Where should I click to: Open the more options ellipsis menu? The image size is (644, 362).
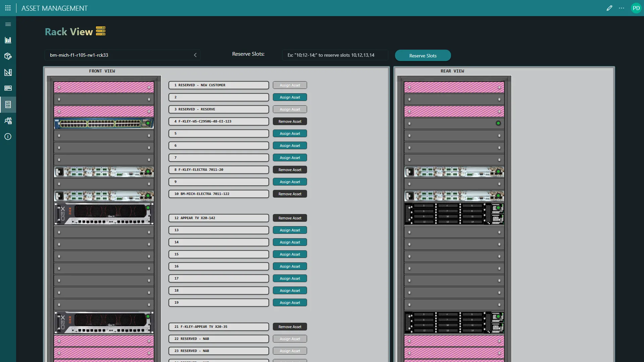(622, 8)
